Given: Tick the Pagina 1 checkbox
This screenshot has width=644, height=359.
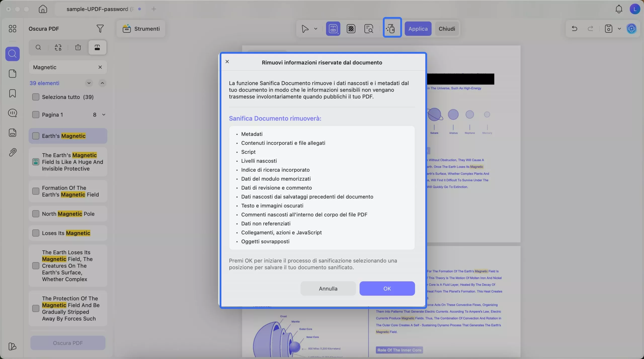Looking at the screenshot, I should click(36, 115).
